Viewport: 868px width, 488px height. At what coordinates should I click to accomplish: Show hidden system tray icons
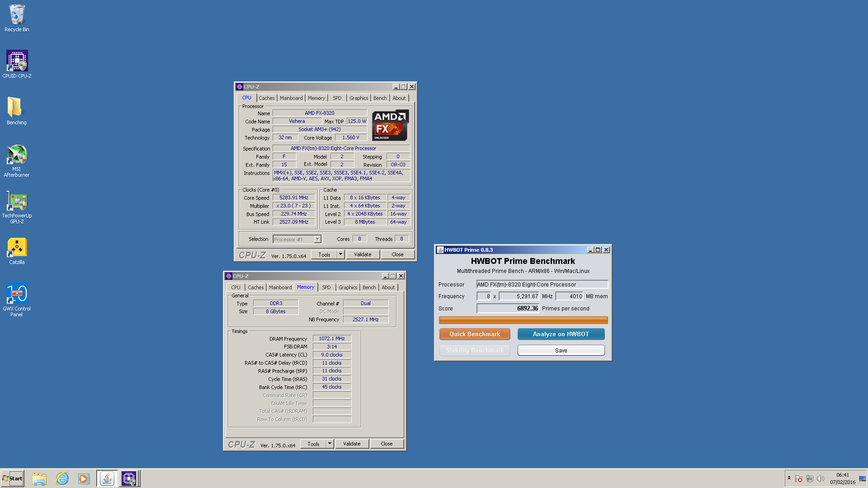(789, 478)
